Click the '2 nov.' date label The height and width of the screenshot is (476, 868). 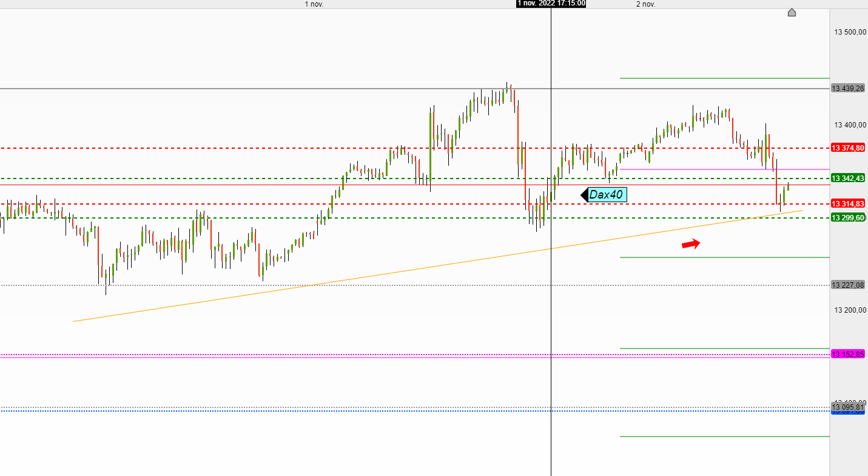(x=645, y=4)
